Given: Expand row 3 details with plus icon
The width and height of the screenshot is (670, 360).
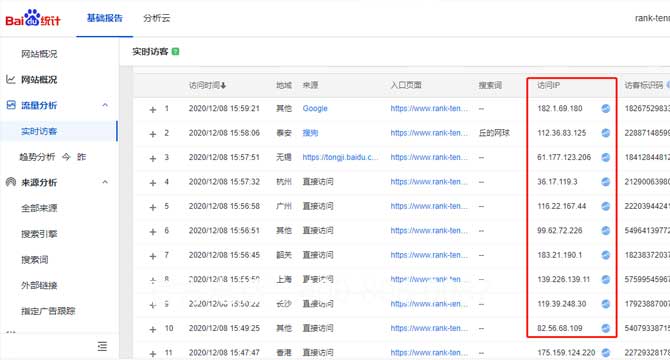Looking at the screenshot, I should coord(153,158).
